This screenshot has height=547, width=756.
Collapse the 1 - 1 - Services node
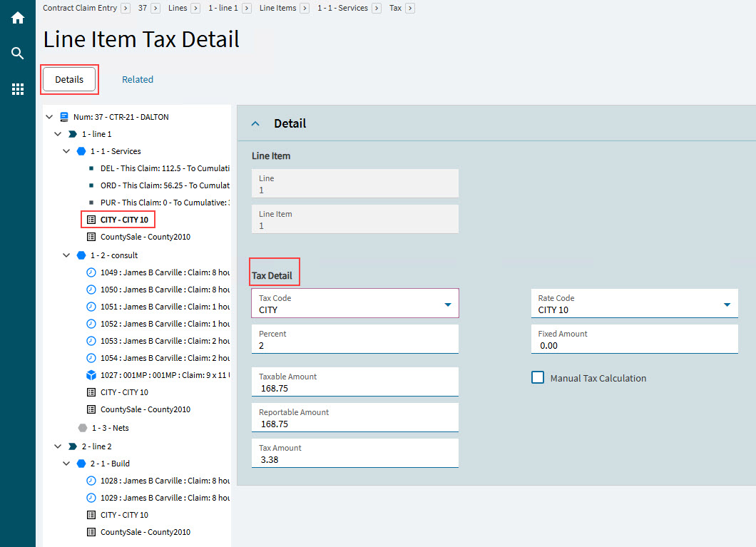point(66,151)
